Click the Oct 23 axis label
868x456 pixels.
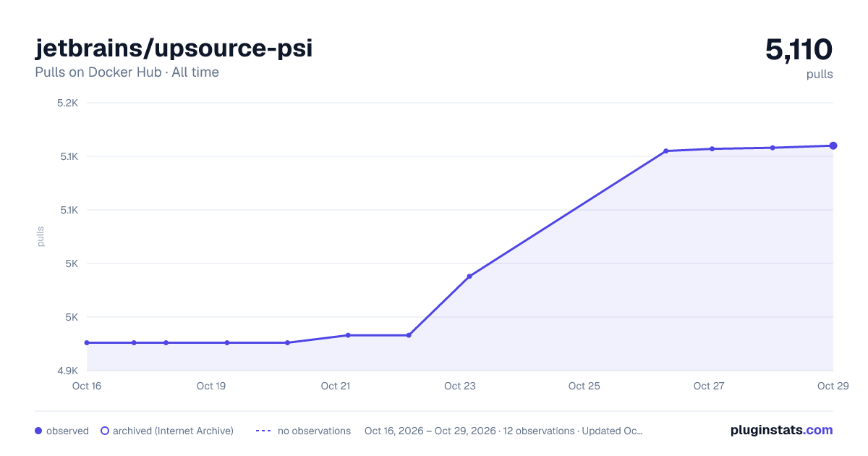pyautogui.click(x=460, y=386)
